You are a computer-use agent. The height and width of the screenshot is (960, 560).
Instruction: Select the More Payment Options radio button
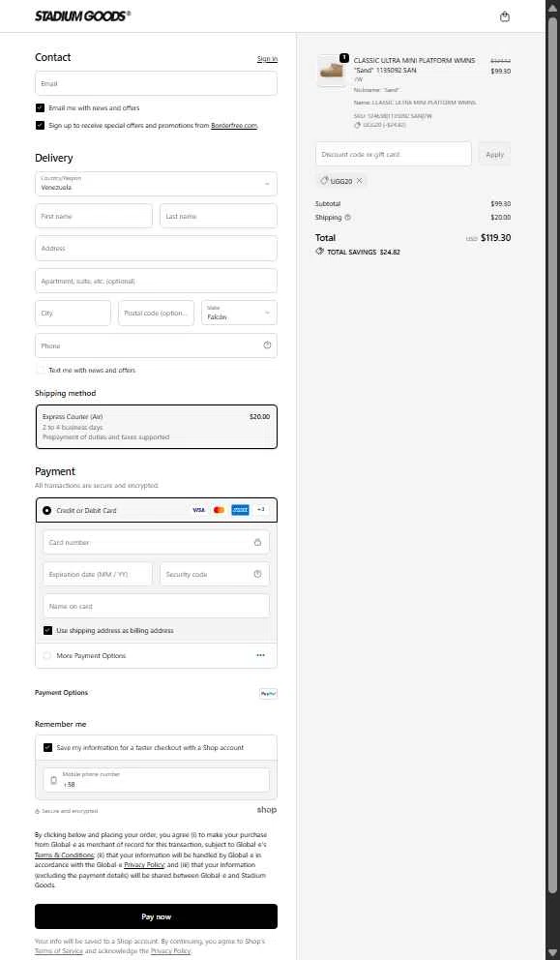tap(47, 656)
